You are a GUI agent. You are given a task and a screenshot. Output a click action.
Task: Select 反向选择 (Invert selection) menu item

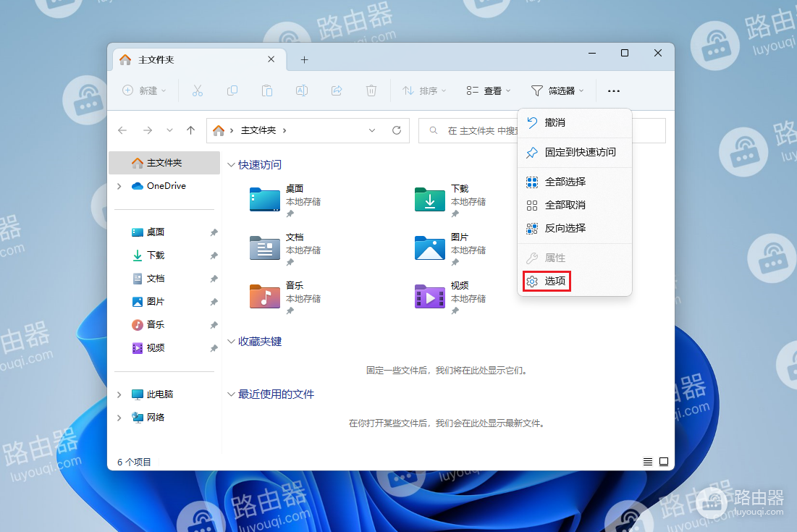tap(575, 228)
